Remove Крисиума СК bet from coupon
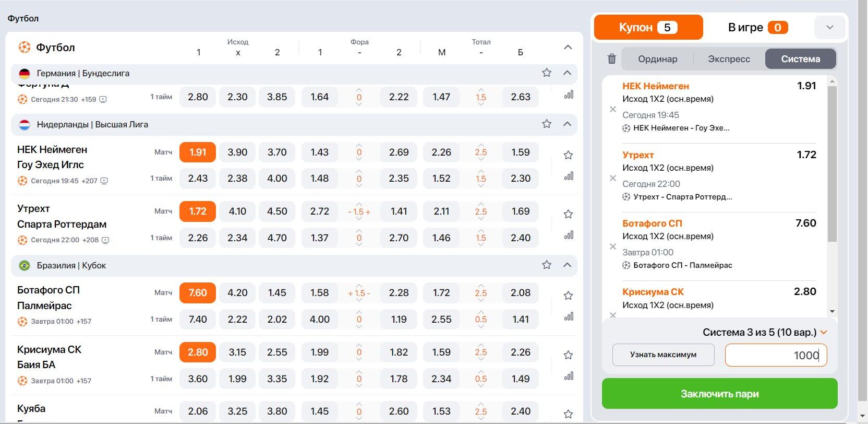Screen dimensions: 868x424 pyautogui.click(x=613, y=315)
